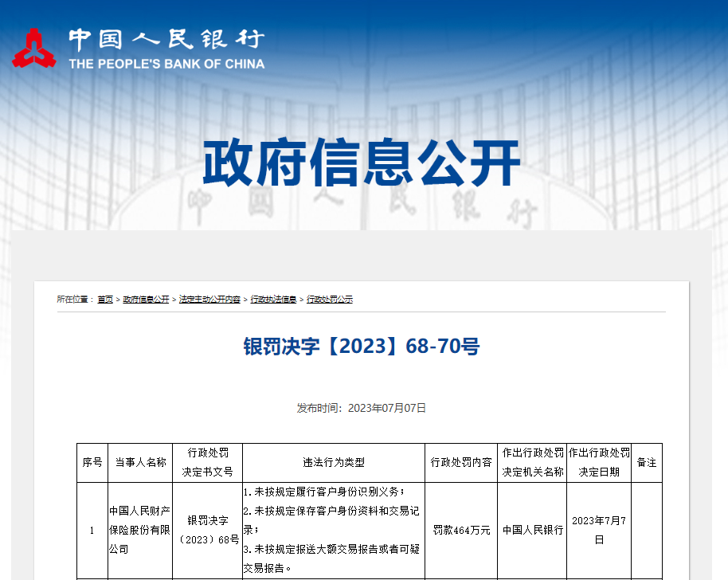The image size is (728, 580).
Task: Open 行政处罚公示 breadcrumb link
Action: [330, 300]
